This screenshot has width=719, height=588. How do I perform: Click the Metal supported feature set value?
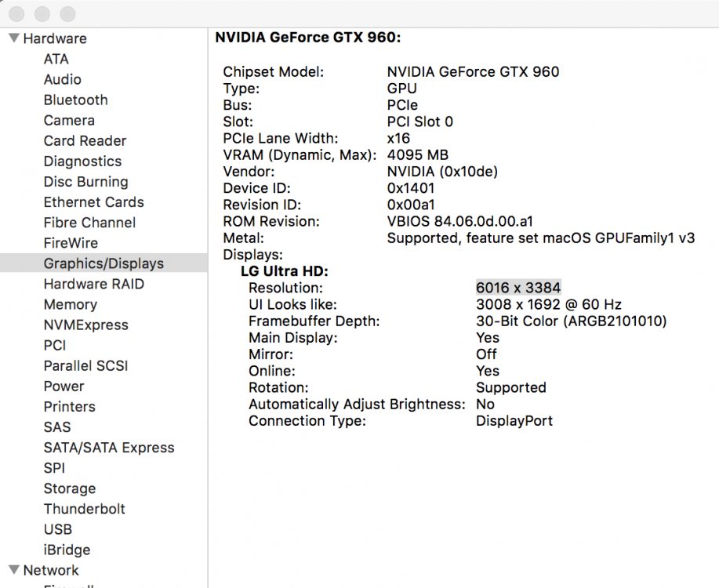pos(541,238)
